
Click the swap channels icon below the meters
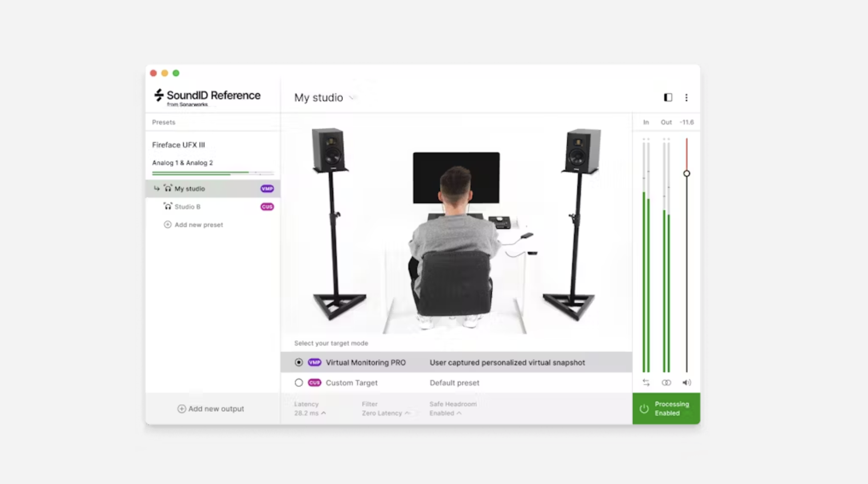coord(646,382)
